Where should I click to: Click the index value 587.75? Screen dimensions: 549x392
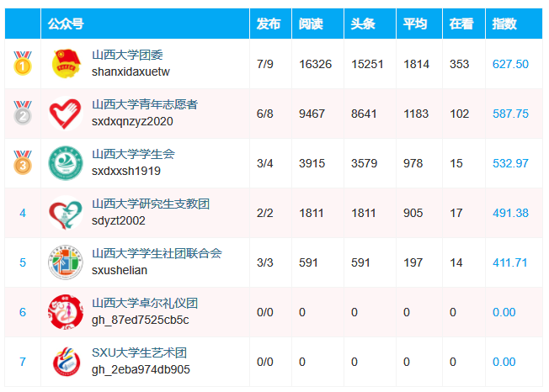point(510,114)
